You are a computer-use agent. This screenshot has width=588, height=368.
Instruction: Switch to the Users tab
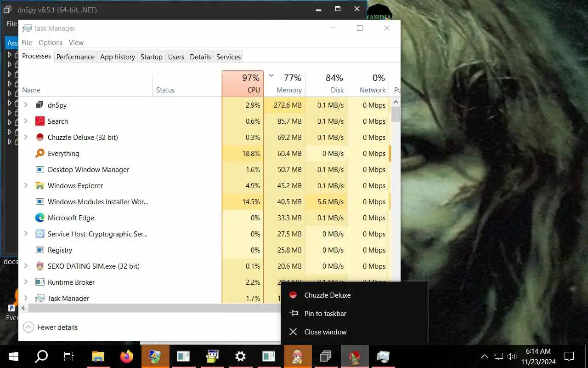(x=176, y=57)
